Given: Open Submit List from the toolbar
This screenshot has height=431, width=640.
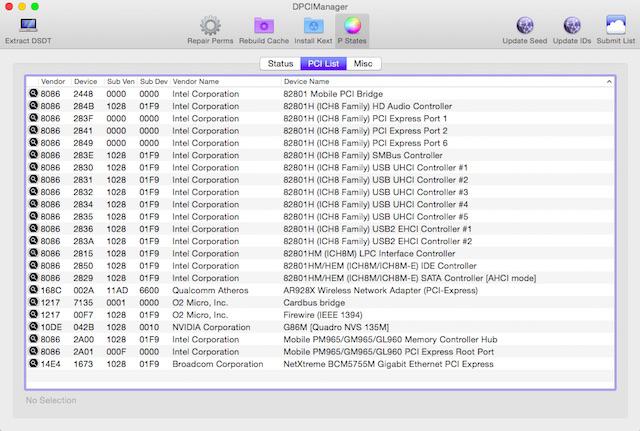Looking at the screenshot, I should coord(614,26).
